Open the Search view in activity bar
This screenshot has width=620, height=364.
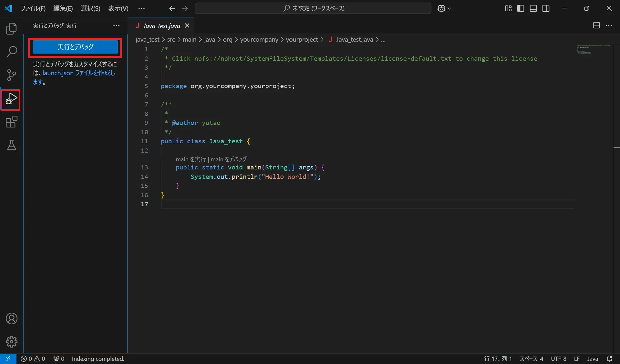coord(12,52)
